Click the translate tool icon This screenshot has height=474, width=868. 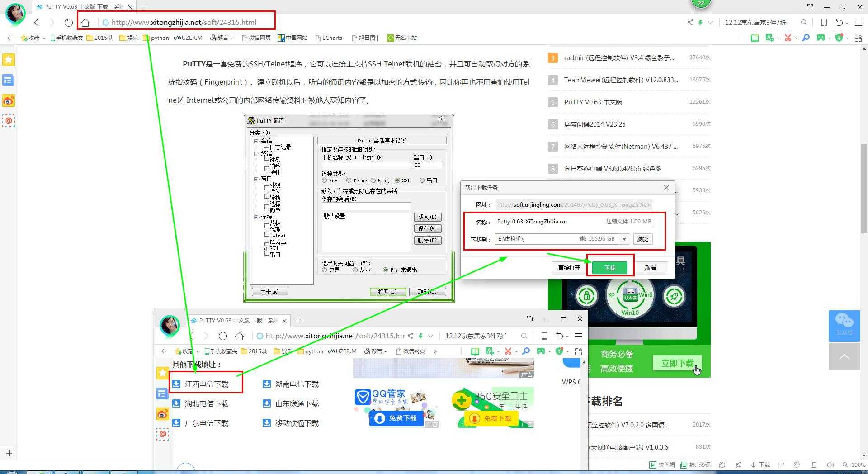(769, 38)
